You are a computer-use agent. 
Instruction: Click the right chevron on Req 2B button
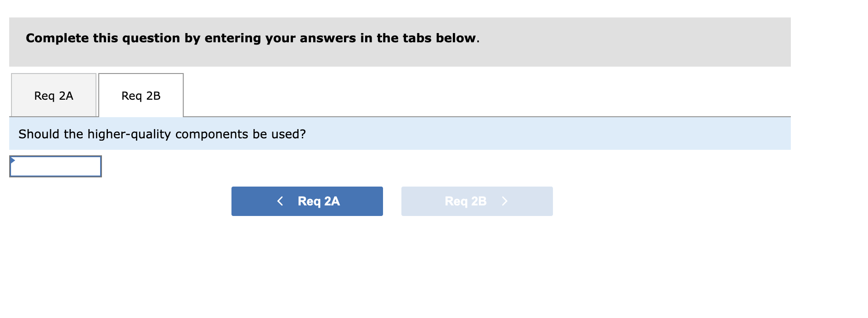pyautogui.click(x=504, y=201)
